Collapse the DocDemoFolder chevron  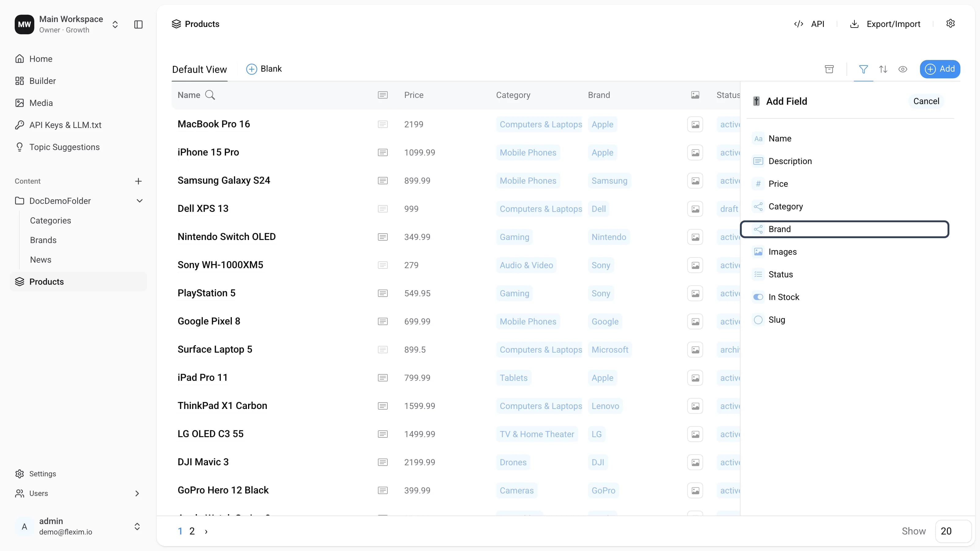point(140,201)
